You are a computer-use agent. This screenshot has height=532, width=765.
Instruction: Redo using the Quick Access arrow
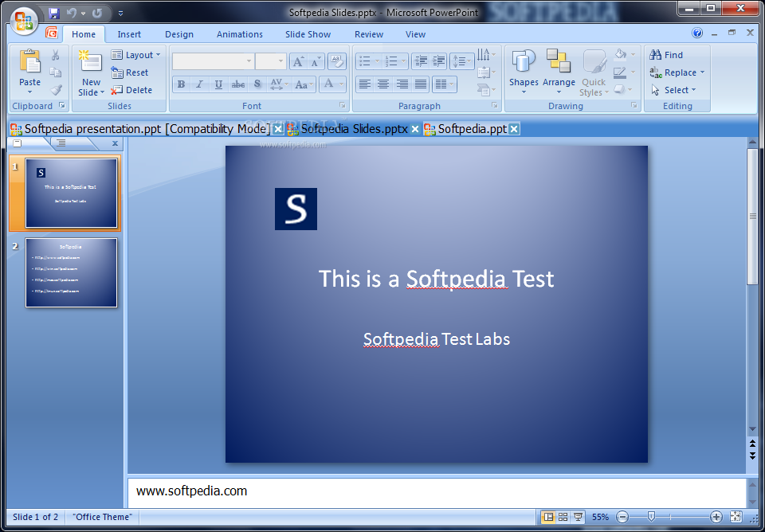point(97,14)
